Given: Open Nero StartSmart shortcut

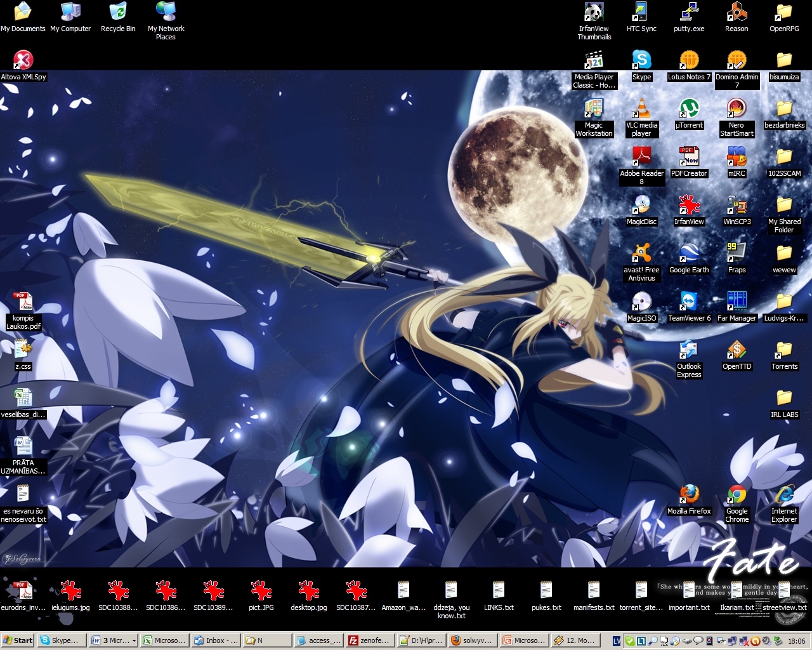Looking at the screenshot, I should pyautogui.click(x=737, y=117).
